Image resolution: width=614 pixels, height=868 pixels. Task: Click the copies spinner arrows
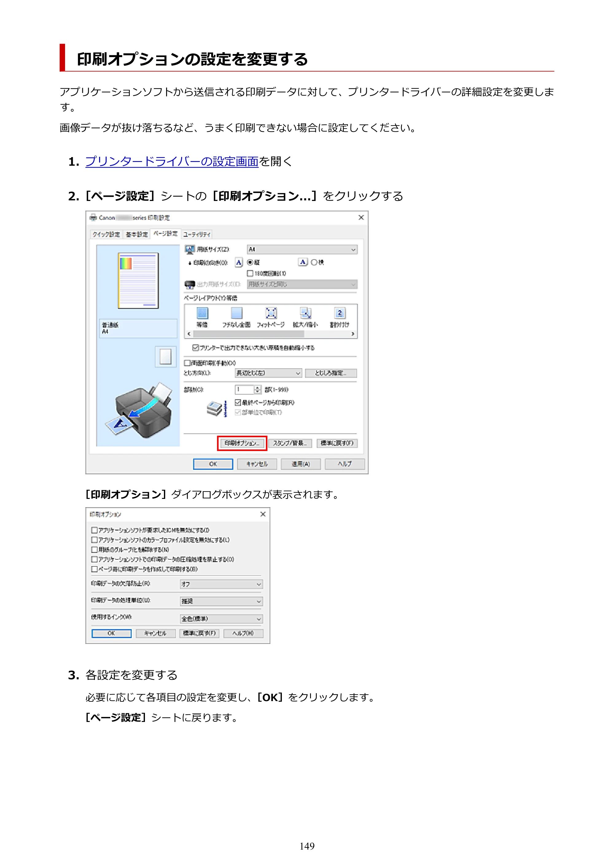coord(258,390)
